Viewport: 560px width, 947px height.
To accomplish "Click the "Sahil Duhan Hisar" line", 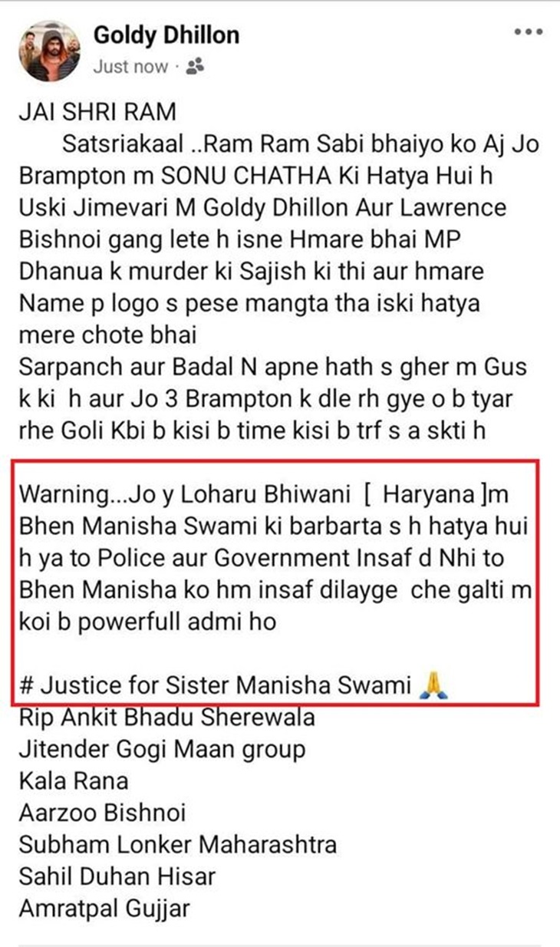I will [117, 876].
